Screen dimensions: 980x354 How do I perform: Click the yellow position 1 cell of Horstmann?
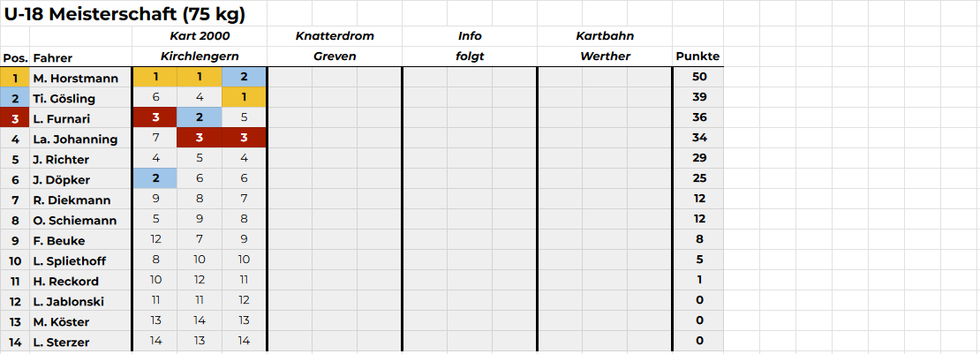15,79
